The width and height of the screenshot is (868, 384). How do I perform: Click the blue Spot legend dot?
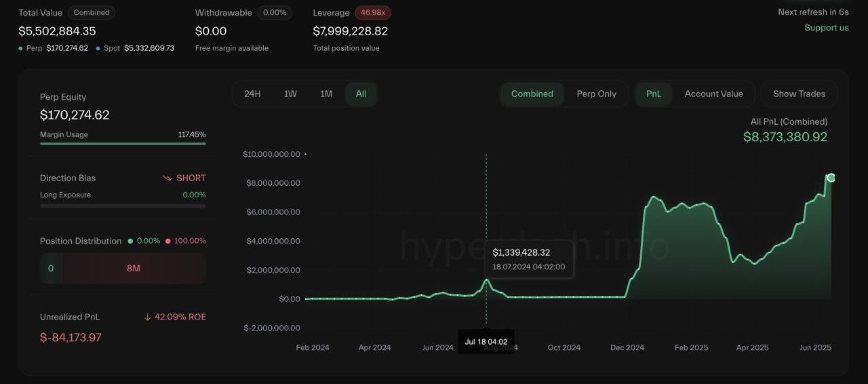point(98,48)
